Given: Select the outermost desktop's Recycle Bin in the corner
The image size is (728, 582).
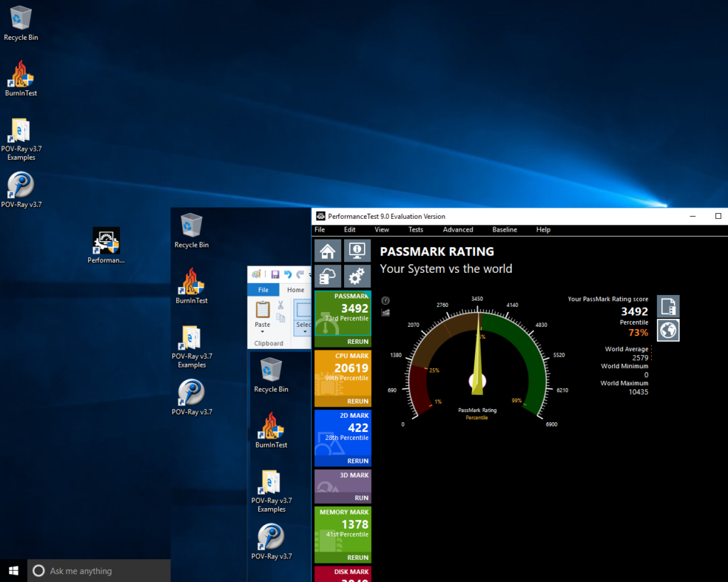Looking at the screenshot, I should tap(21, 23).
